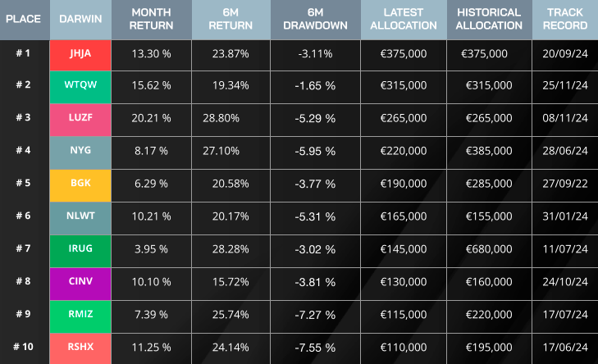The height and width of the screenshot is (364, 598).
Task: Select the €680,000 historical allocation cell
Action: [488, 248]
